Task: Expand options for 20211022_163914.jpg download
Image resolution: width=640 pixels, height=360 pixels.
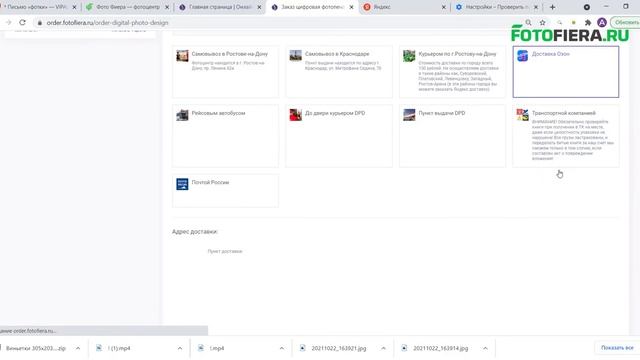Action: [485, 348]
